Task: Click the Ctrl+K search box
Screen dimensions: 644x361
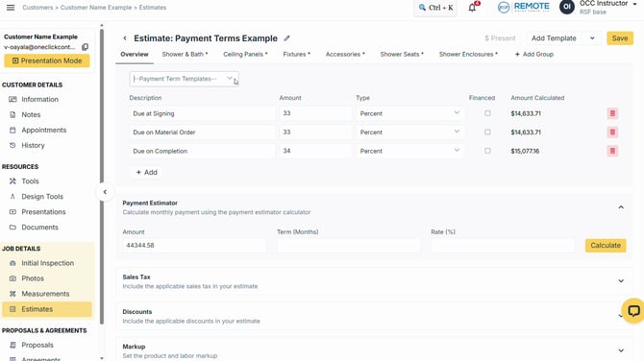Action: 435,8
